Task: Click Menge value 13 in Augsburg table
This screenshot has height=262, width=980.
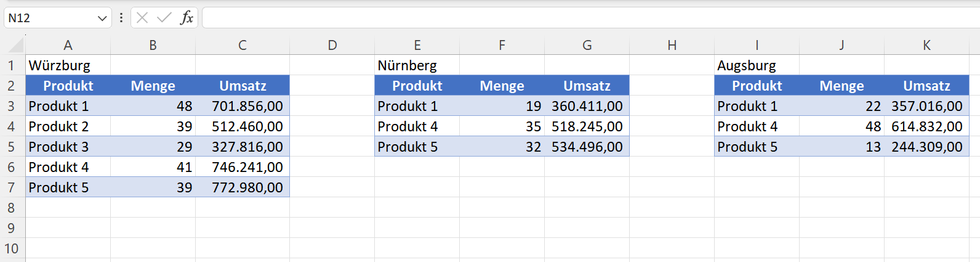Action: click(841, 147)
